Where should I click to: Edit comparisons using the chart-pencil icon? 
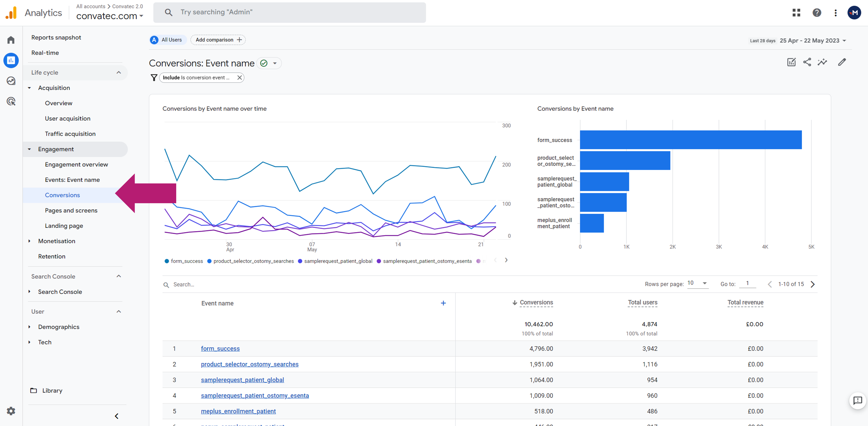coord(791,62)
